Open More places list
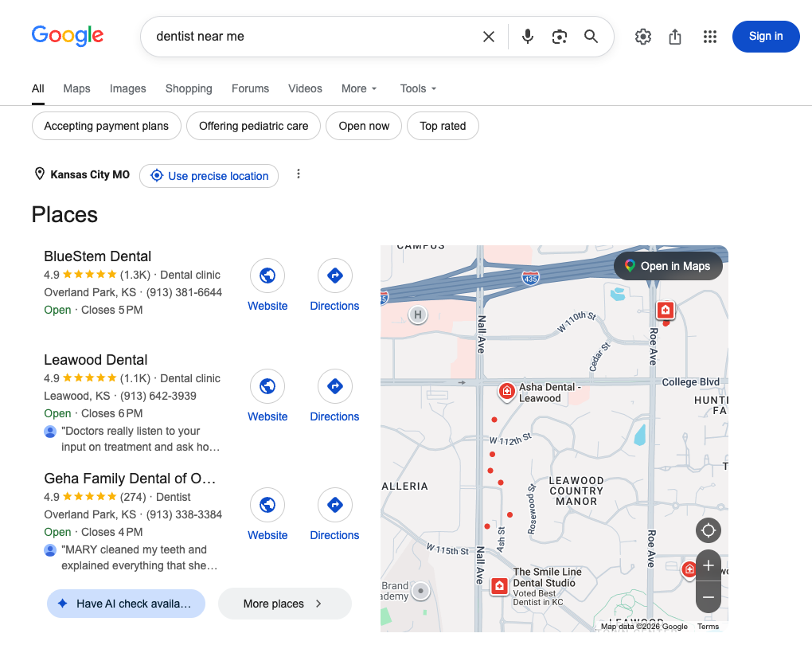 point(284,604)
